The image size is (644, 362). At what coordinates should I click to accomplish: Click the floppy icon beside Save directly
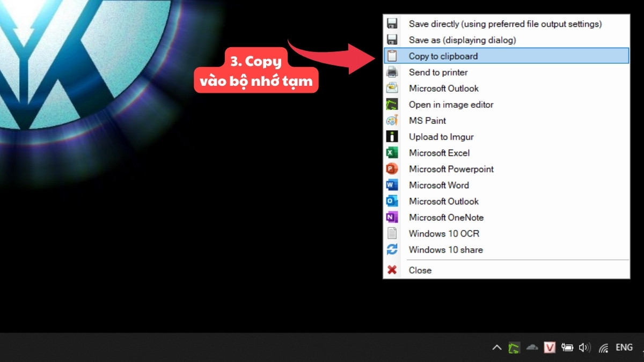click(392, 24)
